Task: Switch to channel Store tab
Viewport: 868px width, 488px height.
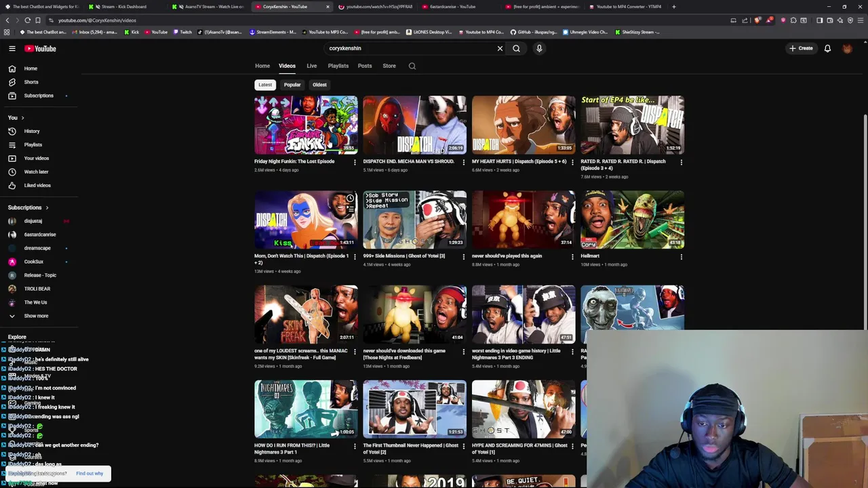Action: pos(389,66)
